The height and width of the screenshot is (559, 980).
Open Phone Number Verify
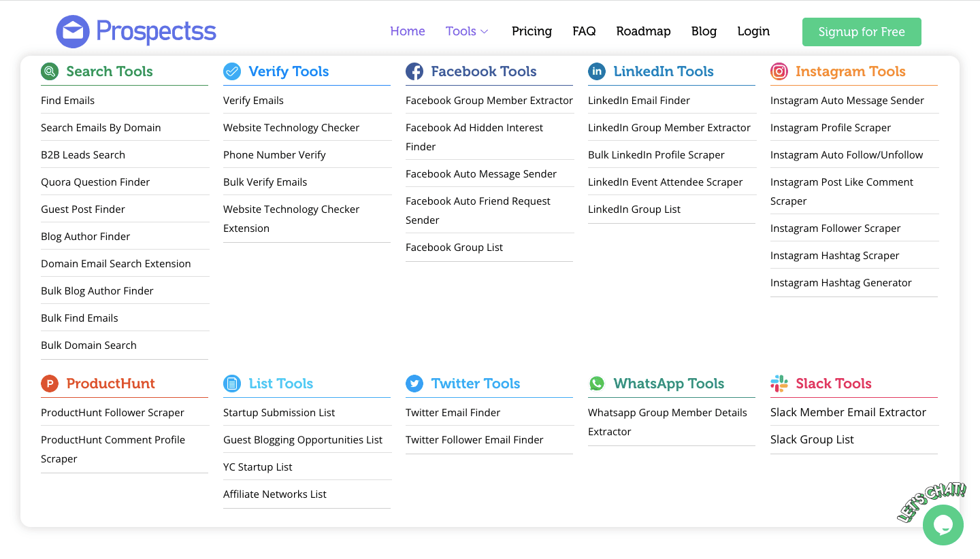click(274, 155)
